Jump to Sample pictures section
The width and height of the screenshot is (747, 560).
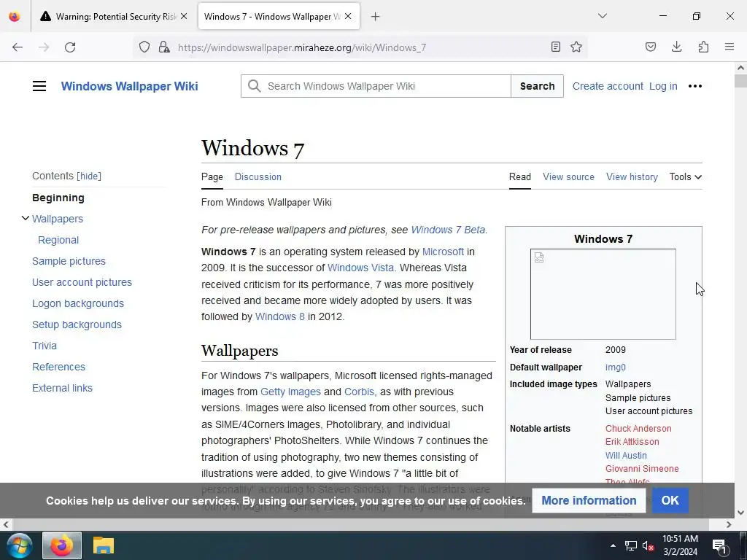[x=69, y=261]
